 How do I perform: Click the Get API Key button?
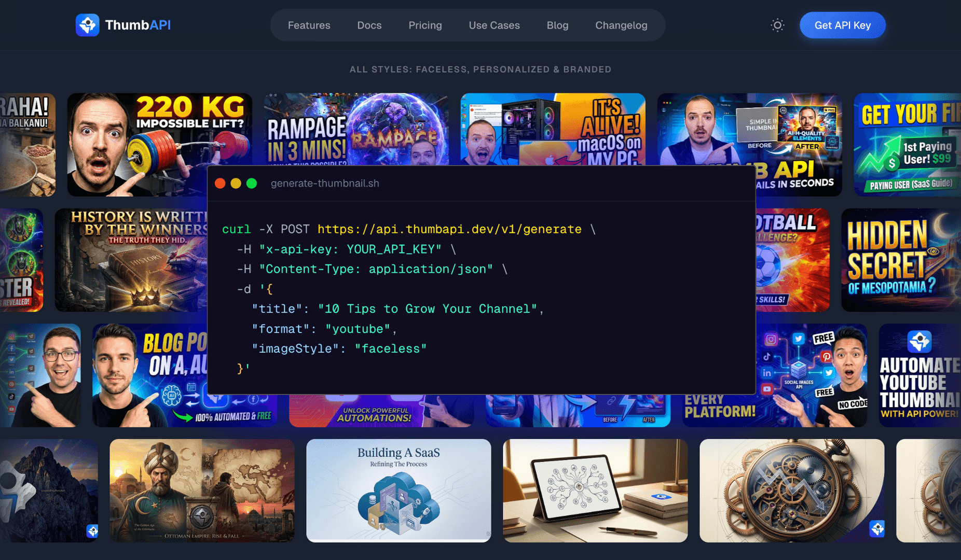coord(842,25)
